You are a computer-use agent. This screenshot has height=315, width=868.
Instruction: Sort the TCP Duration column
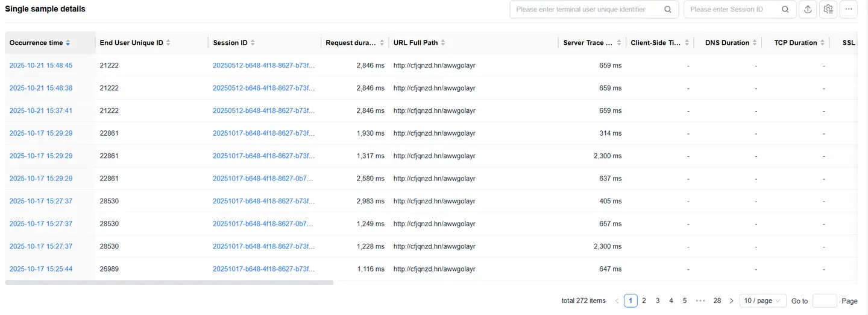pos(823,43)
